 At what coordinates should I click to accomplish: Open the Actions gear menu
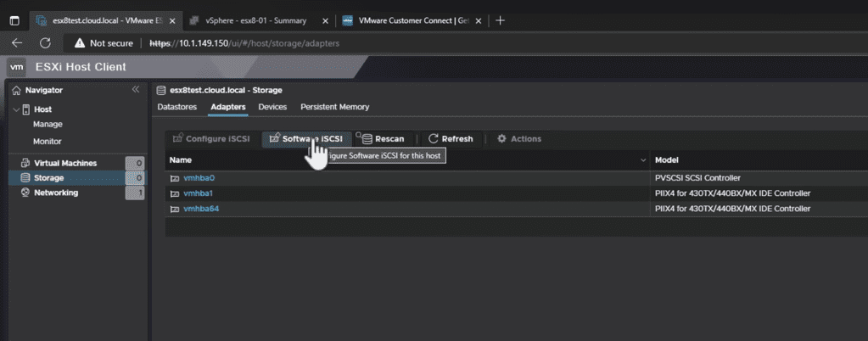519,139
